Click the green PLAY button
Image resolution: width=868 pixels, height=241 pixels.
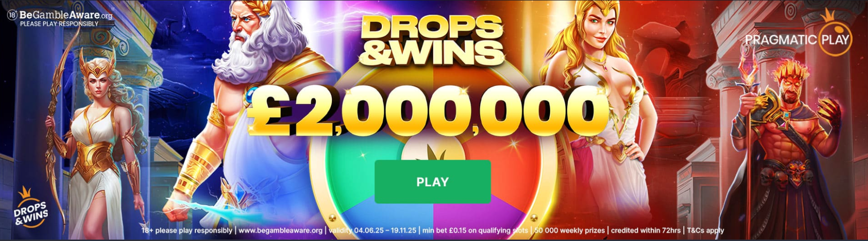[x=432, y=182]
